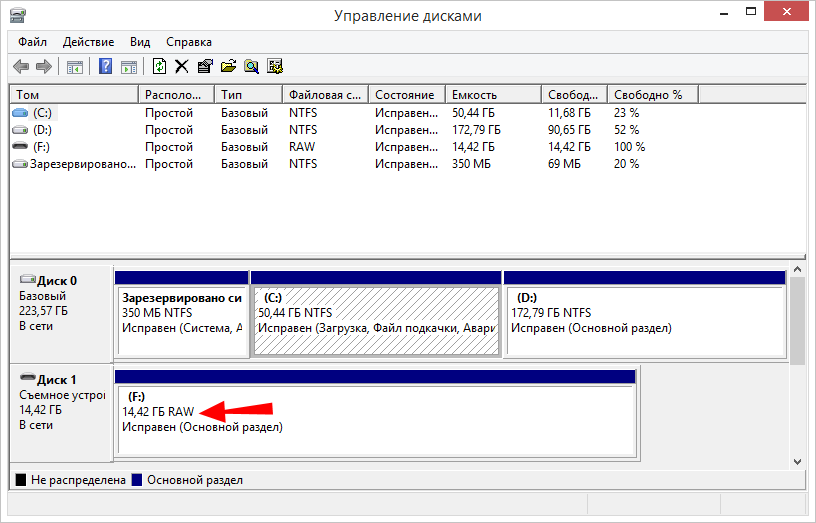The height and width of the screenshot is (523, 816).
Task: Click the 20 % free percentage cell
Action: tap(627, 164)
